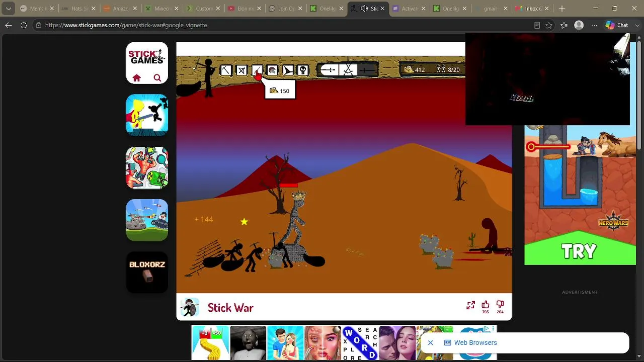Go to Stick Games home page

[137, 78]
